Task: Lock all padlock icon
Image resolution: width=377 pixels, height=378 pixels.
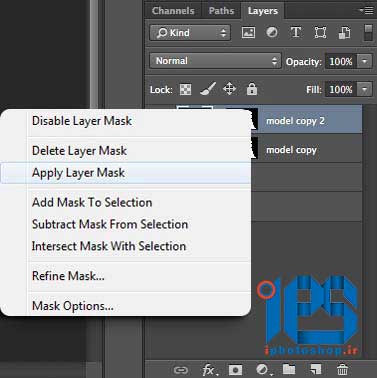Action: (x=252, y=89)
